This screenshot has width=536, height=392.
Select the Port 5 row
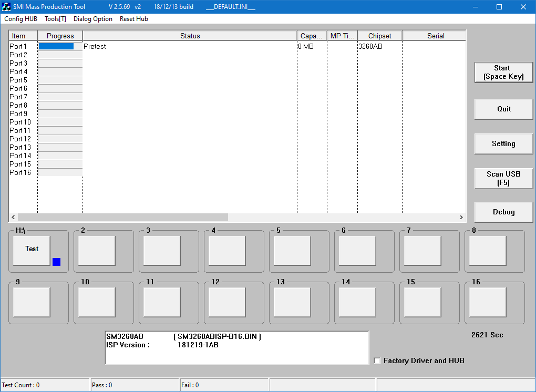[x=237, y=80]
